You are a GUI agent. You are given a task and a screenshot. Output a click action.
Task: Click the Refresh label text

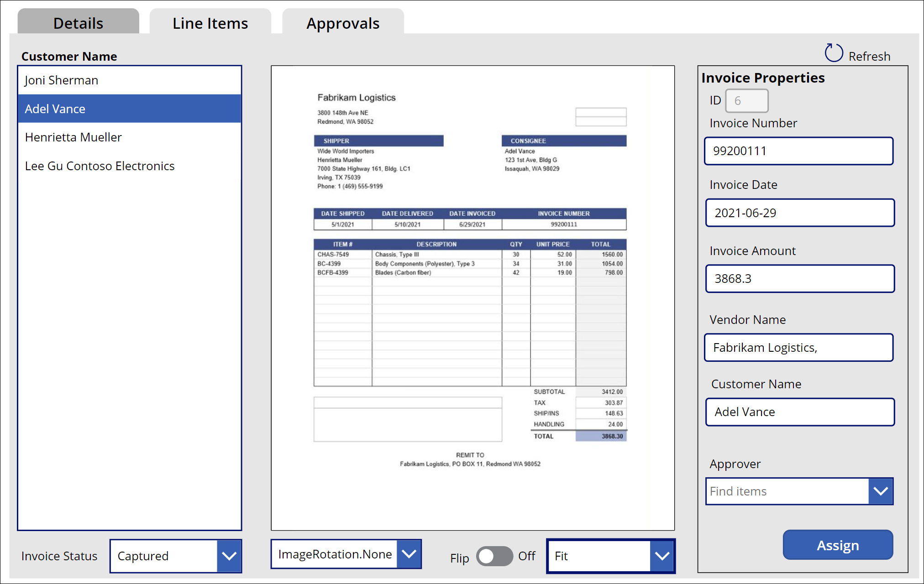pos(869,56)
